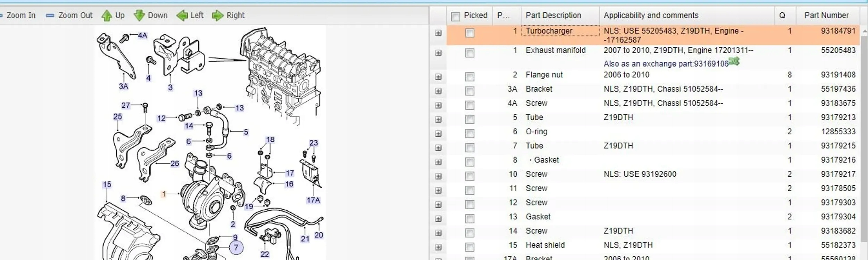Check the Tube 93179215 row checkbox
This screenshot has height=260, width=868.
(x=469, y=148)
